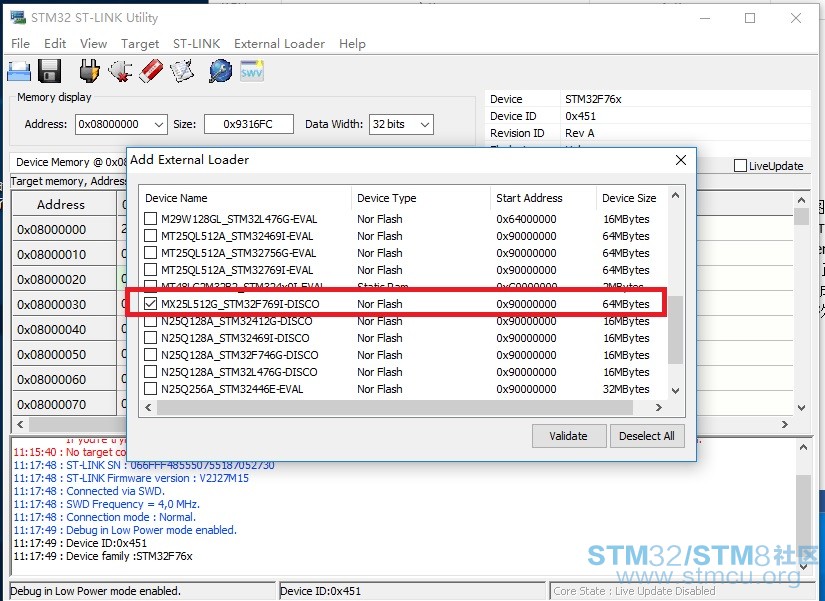Click the Address column header in memory grid
Viewport: 825px width, 601px height.
point(64,204)
